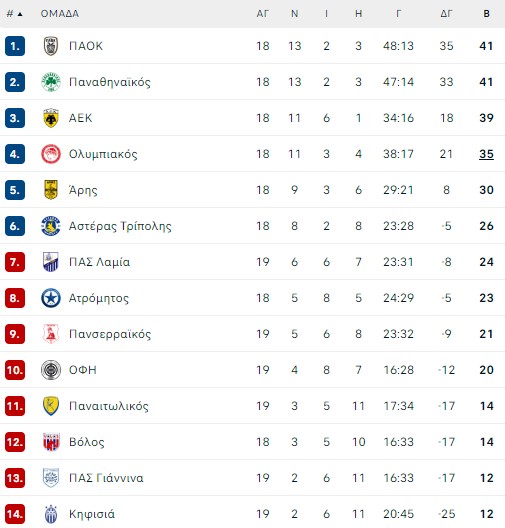Image resolution: width=505 pixels, height=528 pixels.
Task: Open the Πανσερραϊκός team link
Action: [x=110, y=334]
